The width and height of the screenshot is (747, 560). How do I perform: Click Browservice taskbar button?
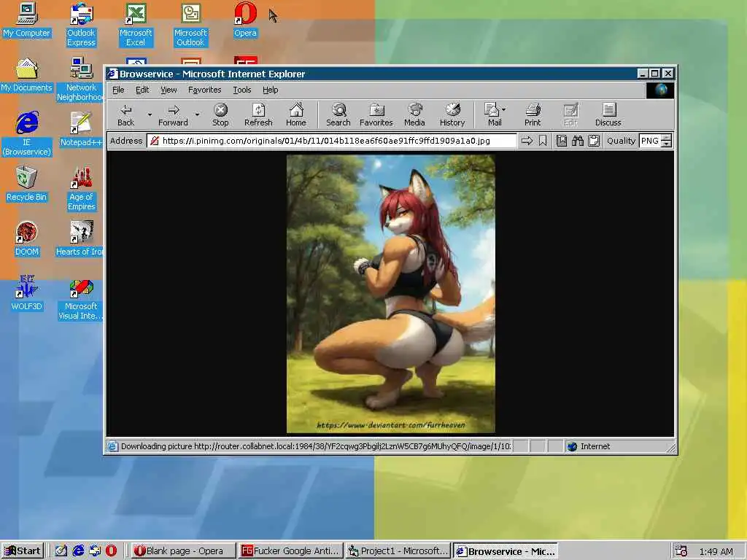pos(506,551)
